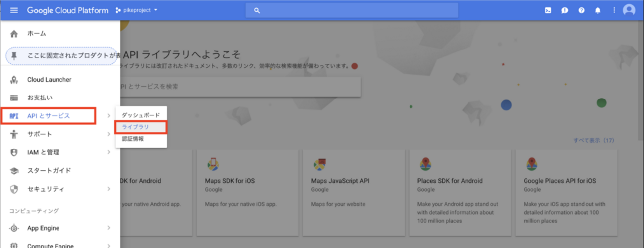Expand the App Engine submenu chevron

tap(109, 228)
